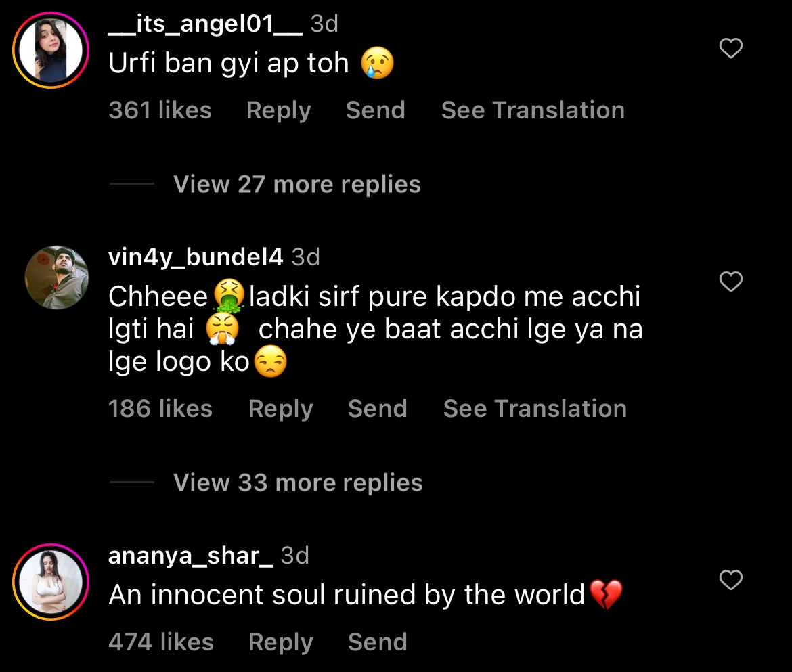Send vin4y_bundel4's comment
This screenshot has width=792, height=672.
(377, 409)
